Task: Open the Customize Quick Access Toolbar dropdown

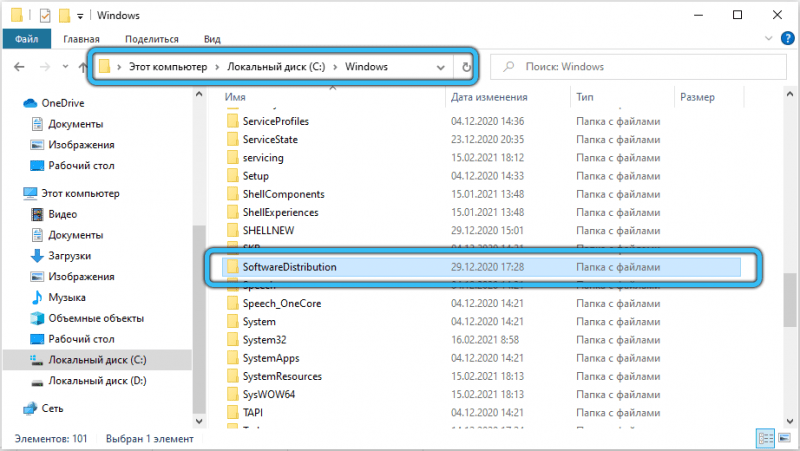Action: pos(80,16)
